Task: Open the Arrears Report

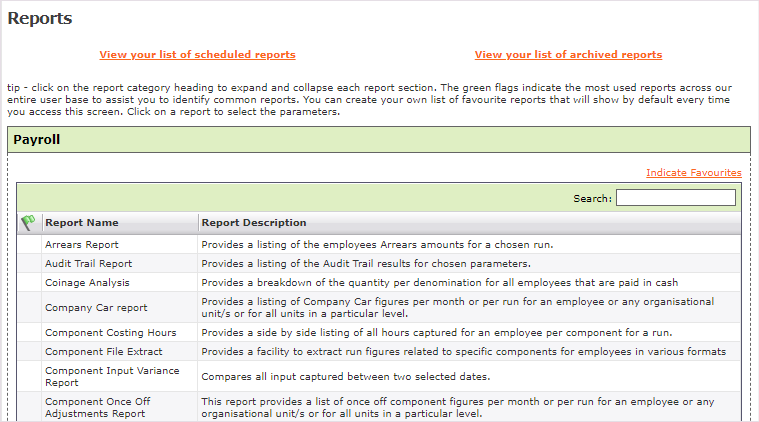Action: [82, 245]
